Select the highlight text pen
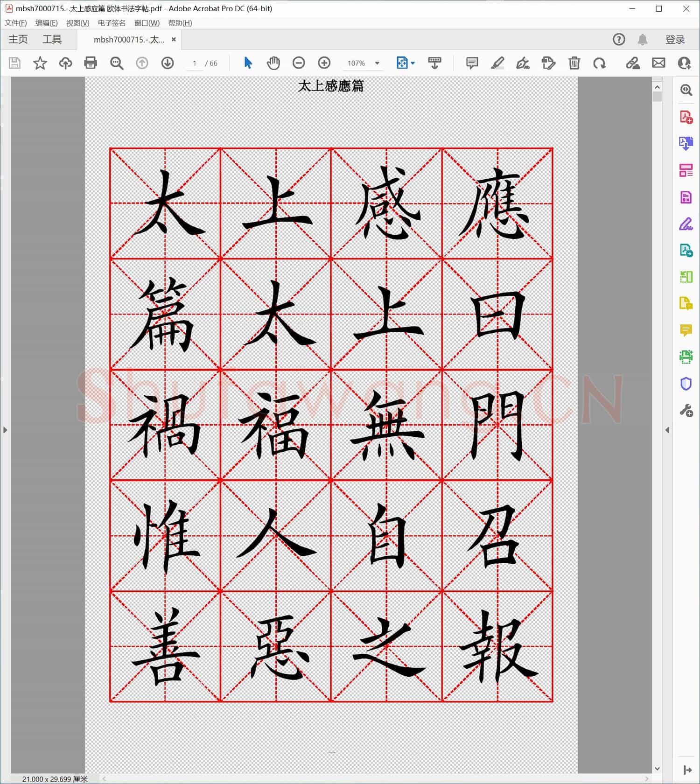This screenshot has width=700, height=784. pyautogui.click(x=497, y=63)
